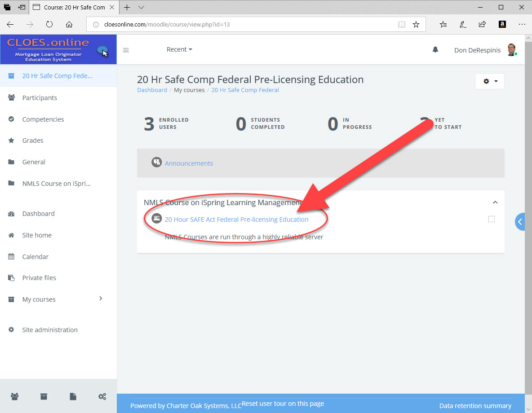Open Private files in the sidebar
The image size is (532, 413).
(x=39, y=278)
